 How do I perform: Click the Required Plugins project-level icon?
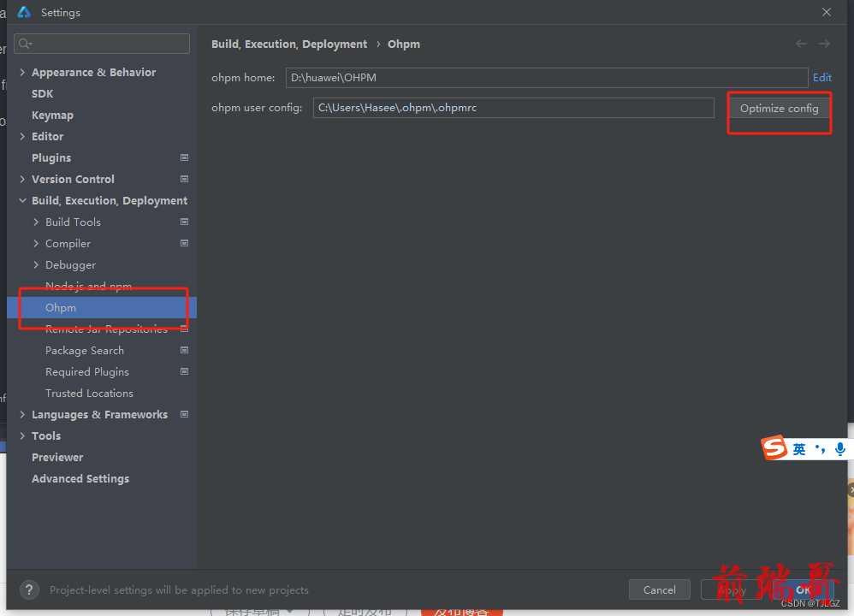click(x=185, y=371)
